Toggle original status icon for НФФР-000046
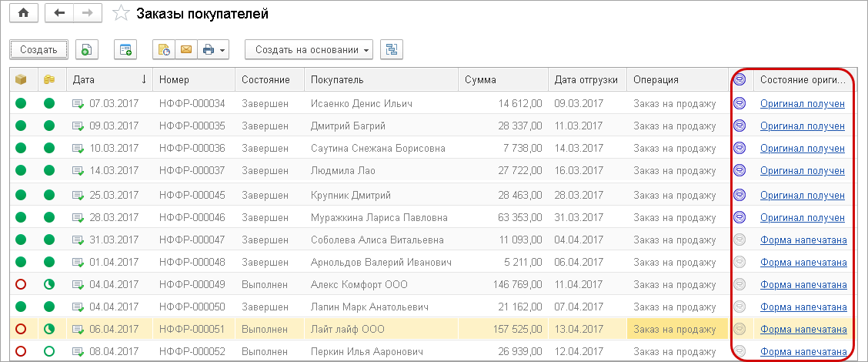Screen dimensions: 868x362 [739, 217]
